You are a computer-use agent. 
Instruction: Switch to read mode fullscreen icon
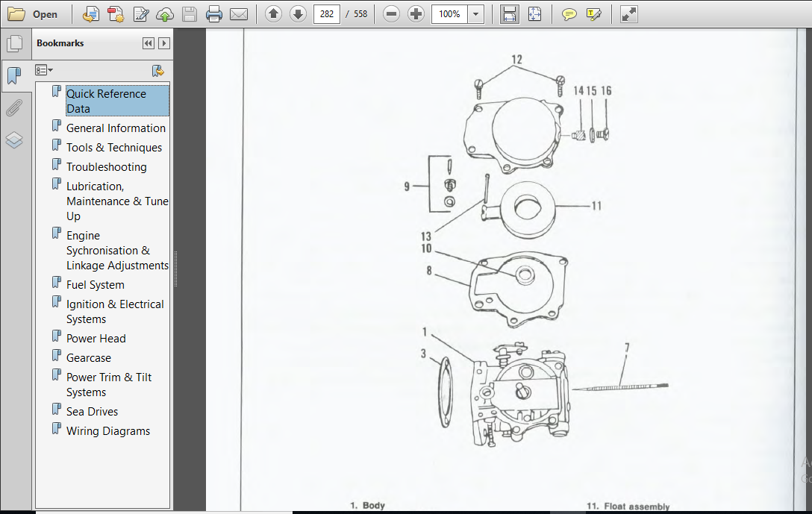point(628,14)
